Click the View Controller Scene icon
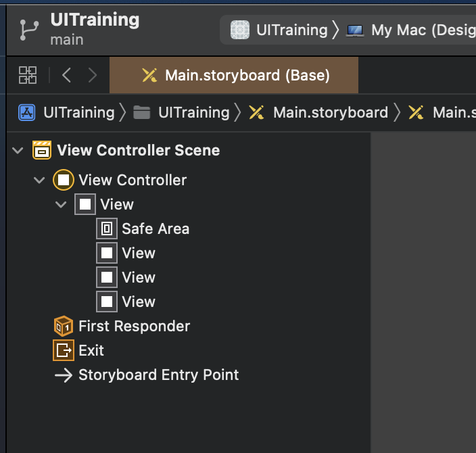476x453 pixels. [x=42, y=150]
